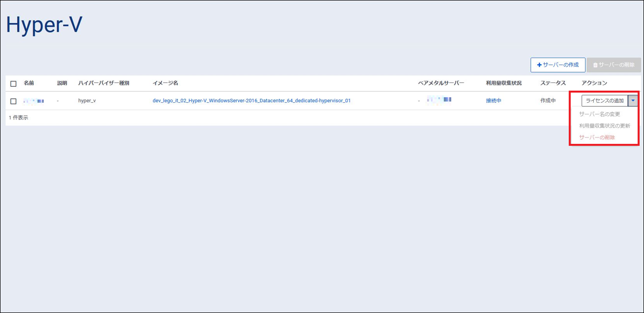Check the checkbox for the hyper_v server row
Image resolution: width=644 pixels, height=313 pixels.
pyautogui.click(x=14, y=101)
